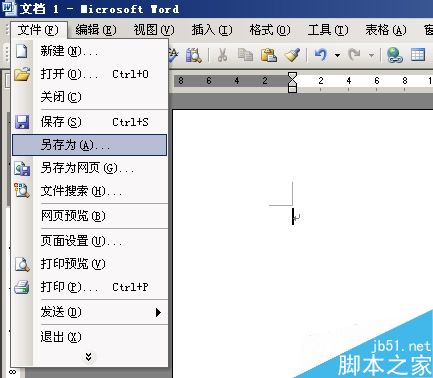Click the new document icon in menu

[x=22, y=51]
